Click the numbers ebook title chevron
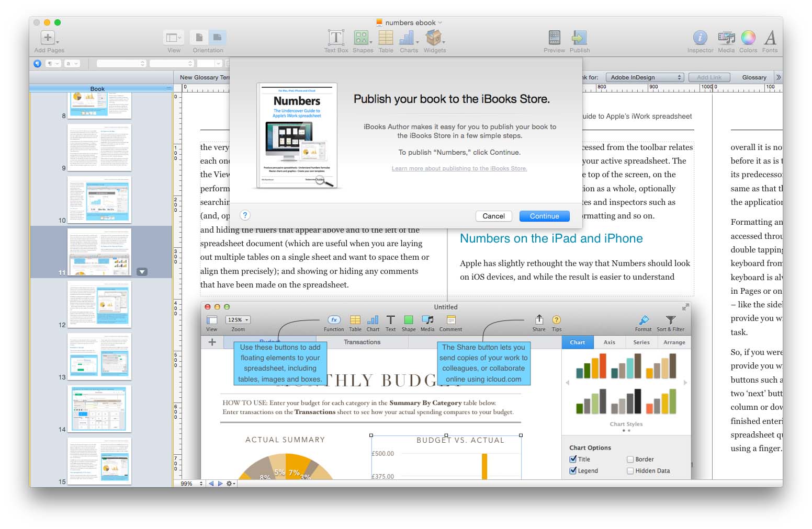The image size is (812, 529). coord(440,22)
